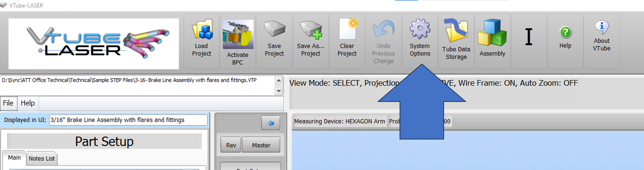Click the Displayed in UI text field
The image size is (644, 170).
click(x=128, y=120)
